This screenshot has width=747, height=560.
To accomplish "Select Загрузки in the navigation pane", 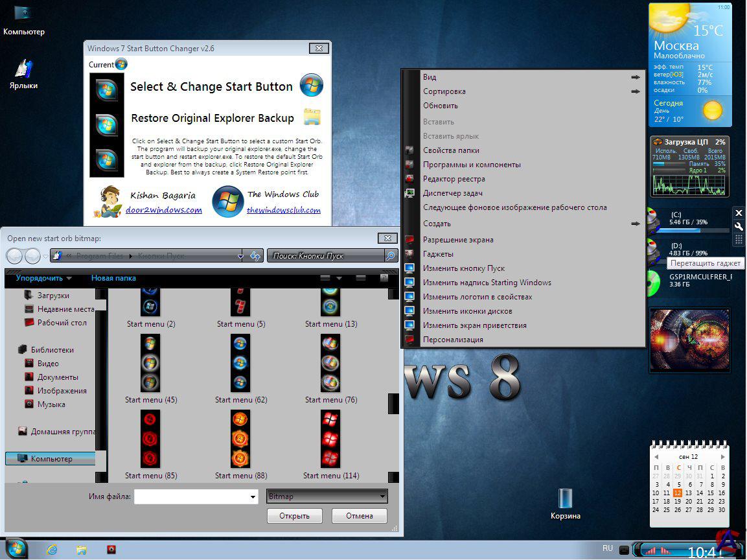I will pyautogui.click(x=48, y=296).
